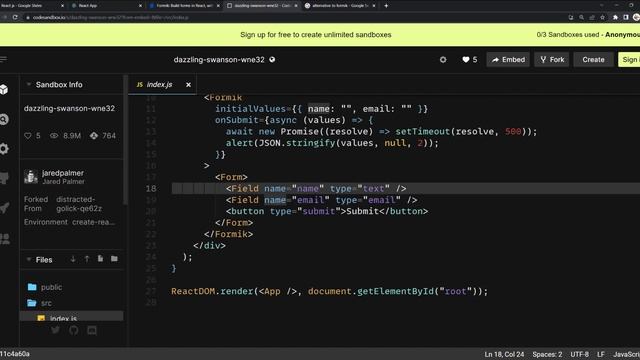Open the chat feedback icon at panel bottom
This screenshot has height=360, width=640.
(x=92, y=330)
